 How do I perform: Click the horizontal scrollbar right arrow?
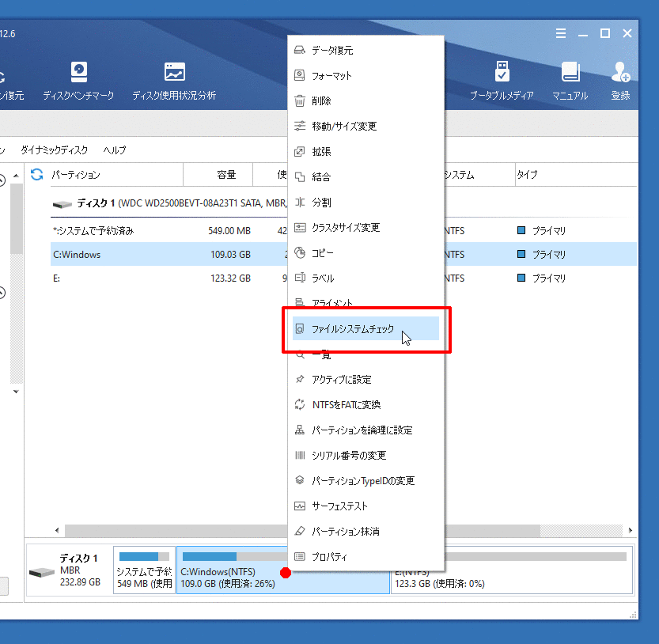tap(631, 531)
